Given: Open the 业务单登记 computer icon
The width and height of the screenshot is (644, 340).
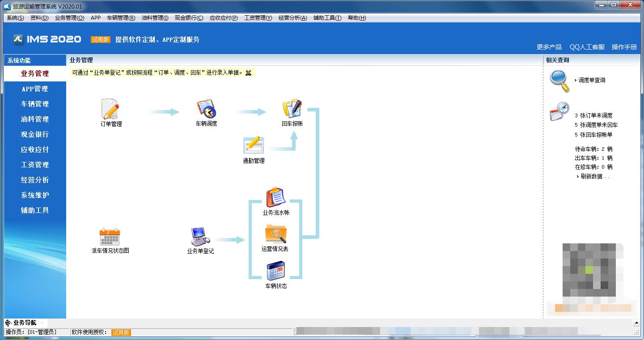Looking at the screenshot, I should coord(200,237).
